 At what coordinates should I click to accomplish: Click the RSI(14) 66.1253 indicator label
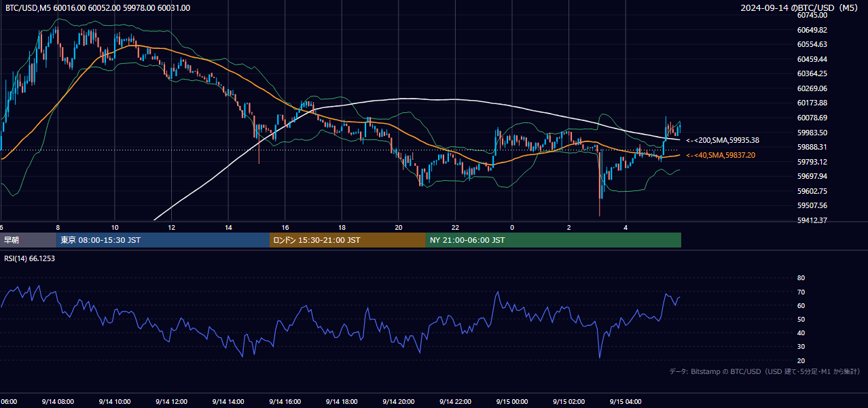(30, 258)
